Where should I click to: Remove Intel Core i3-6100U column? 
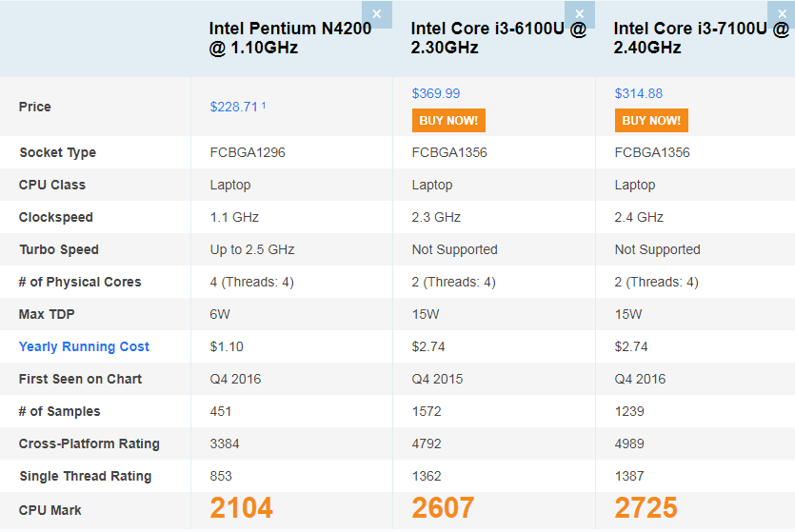point(580,13)
